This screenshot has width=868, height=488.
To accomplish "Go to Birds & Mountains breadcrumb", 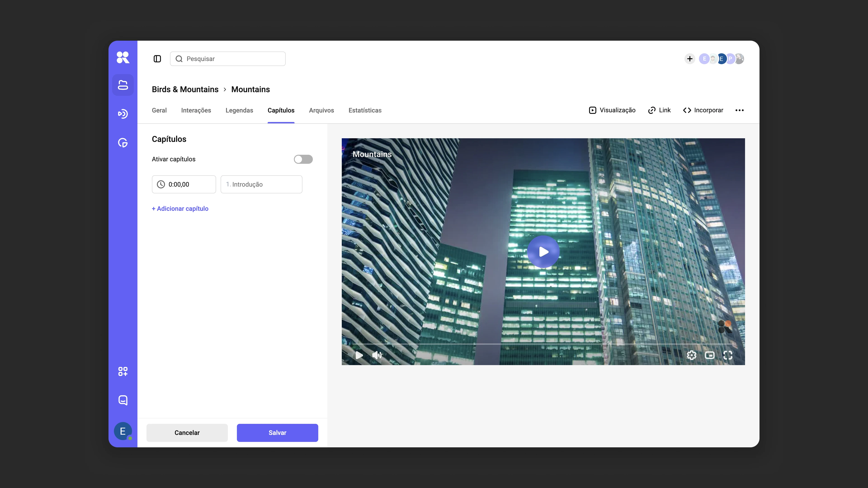I will click(185, 89).
